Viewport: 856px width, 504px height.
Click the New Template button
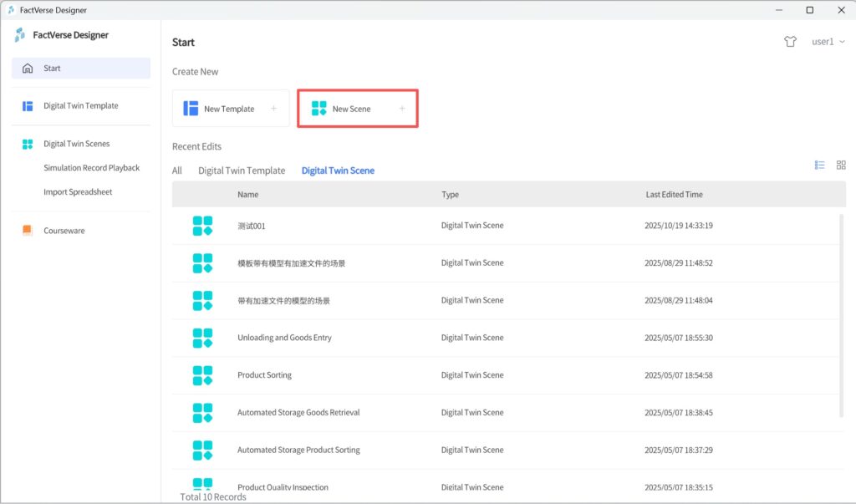point(230,109)
